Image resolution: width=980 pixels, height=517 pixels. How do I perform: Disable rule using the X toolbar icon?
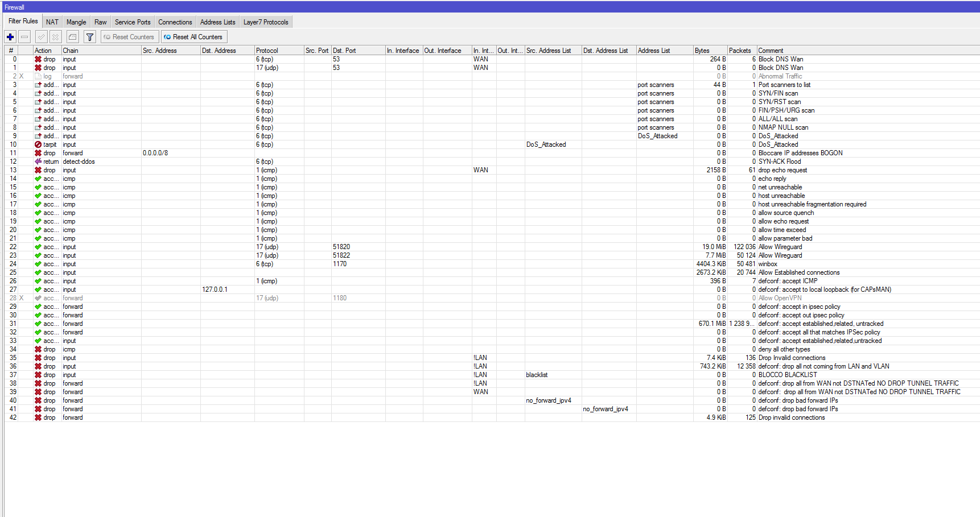55,37
